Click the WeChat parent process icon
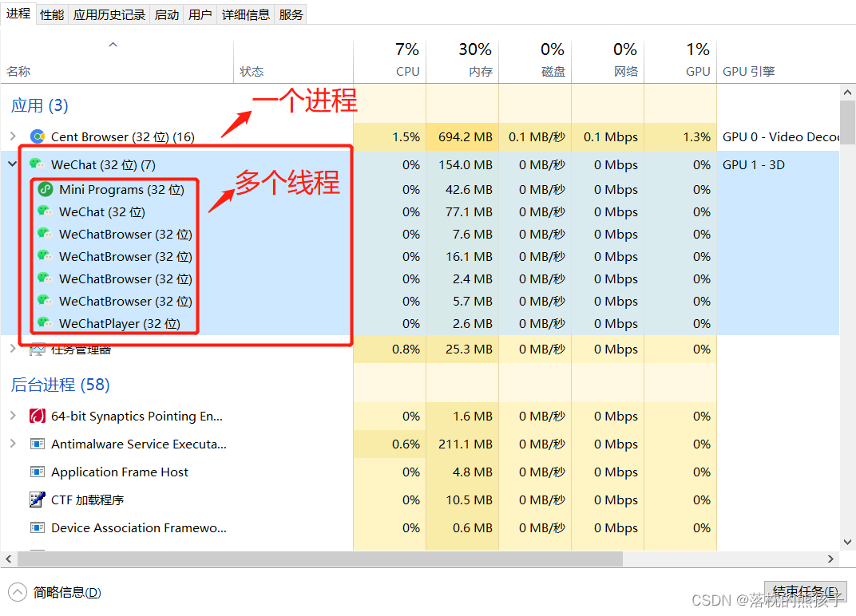The height and width of the screenshot is (616, 856). point(37,164)
